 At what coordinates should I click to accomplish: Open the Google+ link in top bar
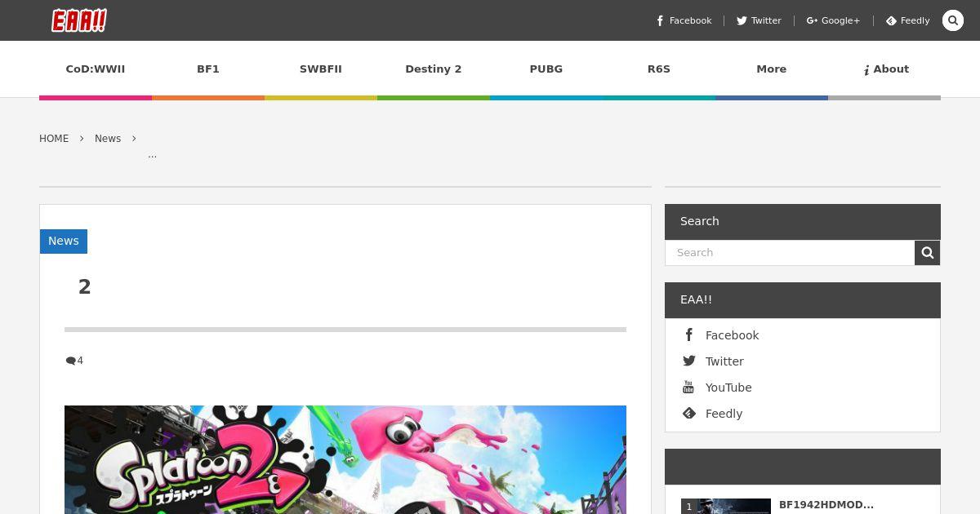click(833, 20)
